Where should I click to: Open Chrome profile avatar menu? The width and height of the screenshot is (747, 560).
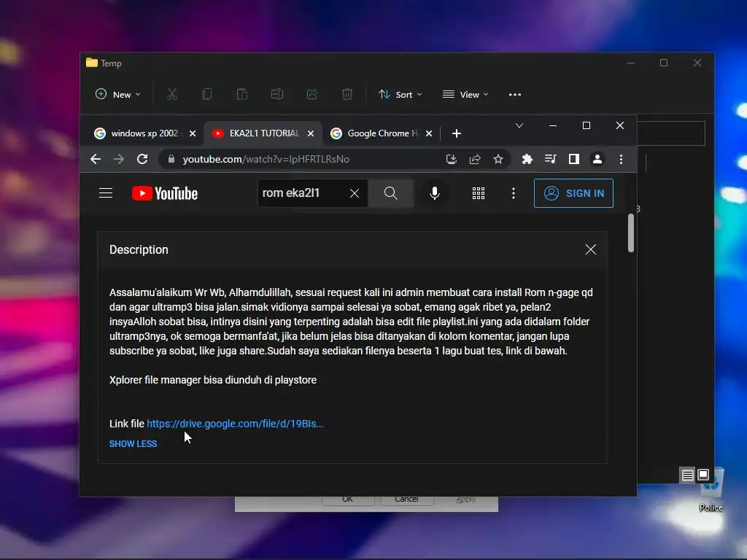click(597, 159)
